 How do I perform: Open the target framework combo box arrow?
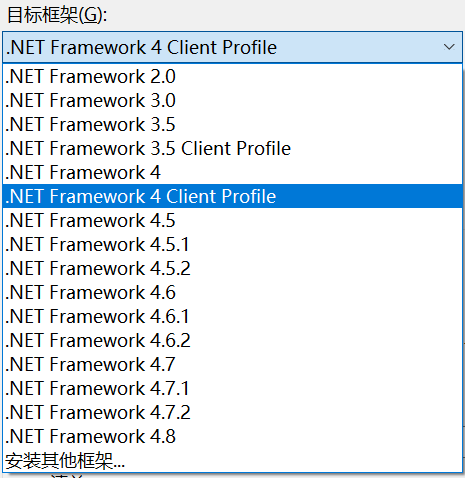point(449,47)
